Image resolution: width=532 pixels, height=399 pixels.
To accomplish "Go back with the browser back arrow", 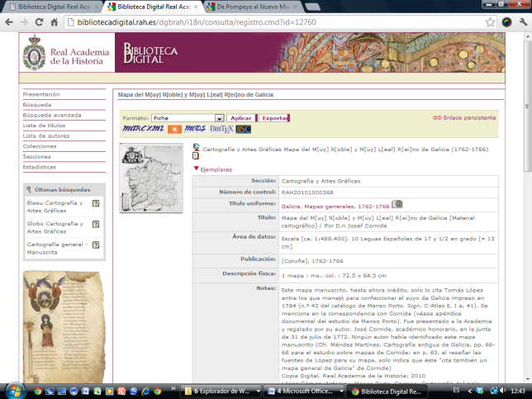I will click(x=9, y=22).
